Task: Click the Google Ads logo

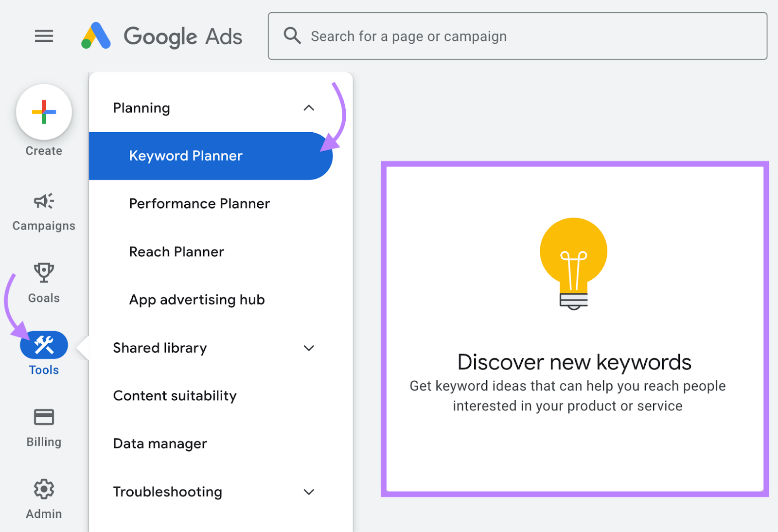Action: coord(161,36)
